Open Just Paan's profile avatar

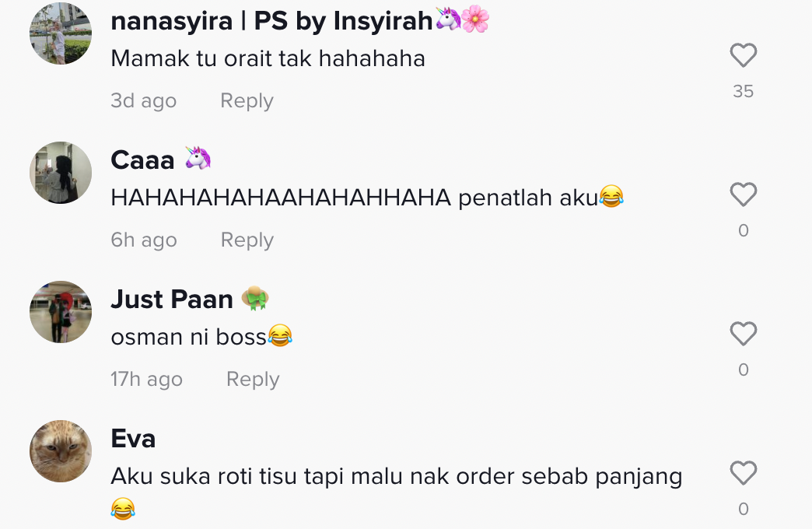point(61,312)
